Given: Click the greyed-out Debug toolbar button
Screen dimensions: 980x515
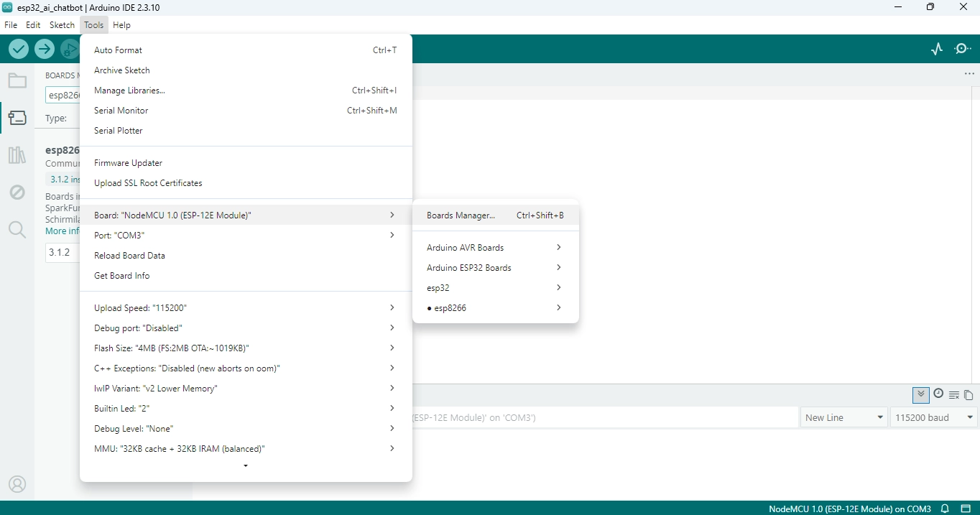Looking at the screenshot, I should pos(70,49).
